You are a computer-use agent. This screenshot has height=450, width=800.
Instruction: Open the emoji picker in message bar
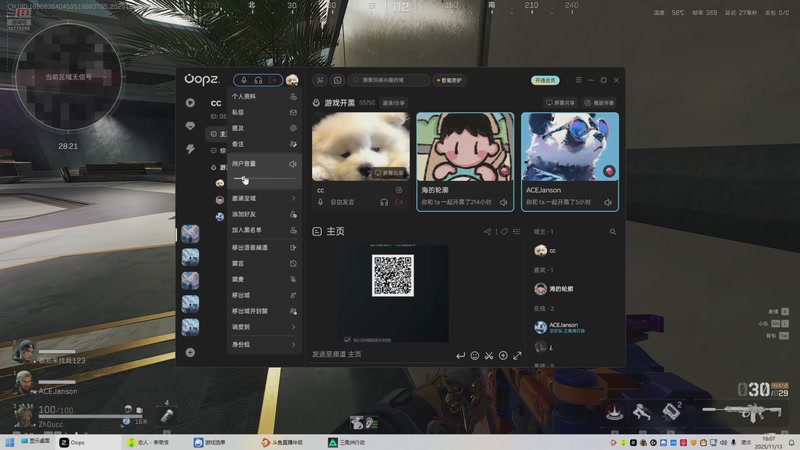point(474,356)
